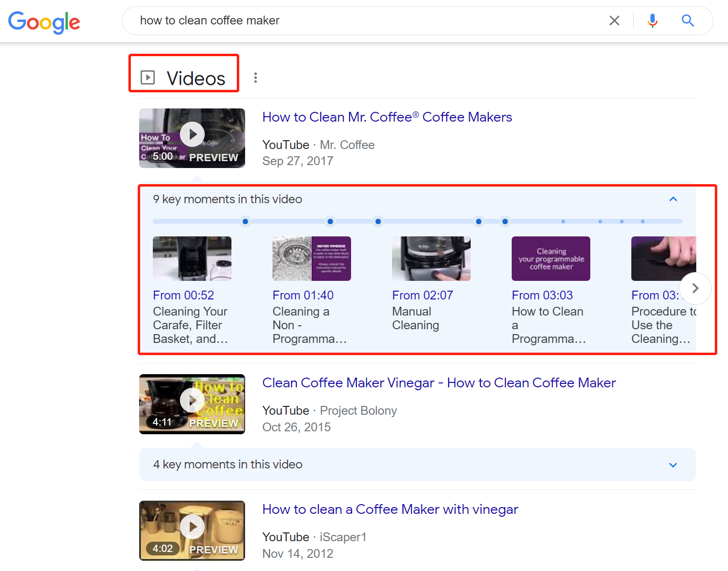
Task: Click the "Mr. Coffee" channel name
Action: [x=347, y=145]
